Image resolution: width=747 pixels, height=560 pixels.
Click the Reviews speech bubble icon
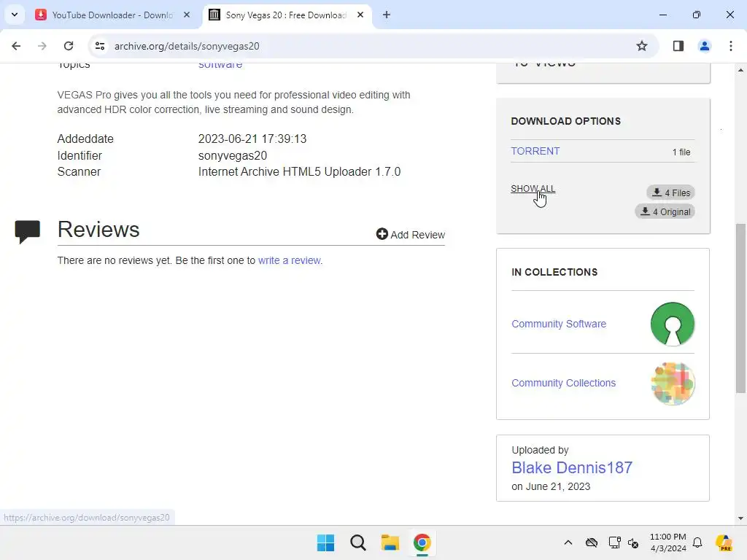(27, 232)
